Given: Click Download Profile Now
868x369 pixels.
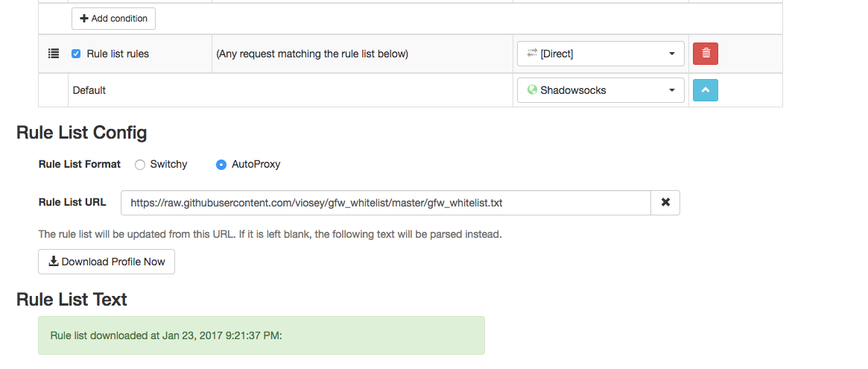Looking at the screenshot, I should (107, 262).
